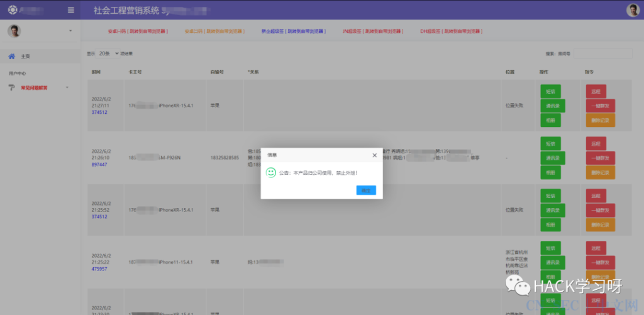Click the hamburger menu icon in header

coord(71,10)
